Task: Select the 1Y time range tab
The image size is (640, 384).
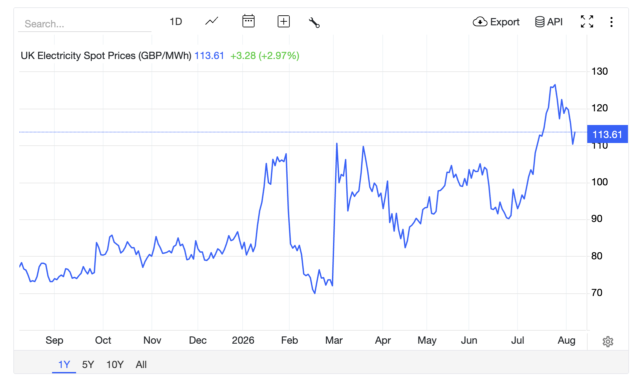Action: click(64, 364)
